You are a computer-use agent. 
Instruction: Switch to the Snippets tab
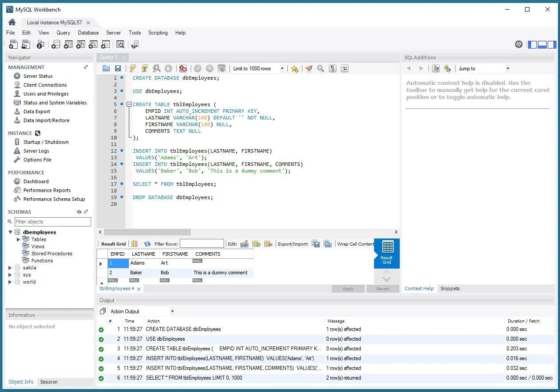click(450, 288)
